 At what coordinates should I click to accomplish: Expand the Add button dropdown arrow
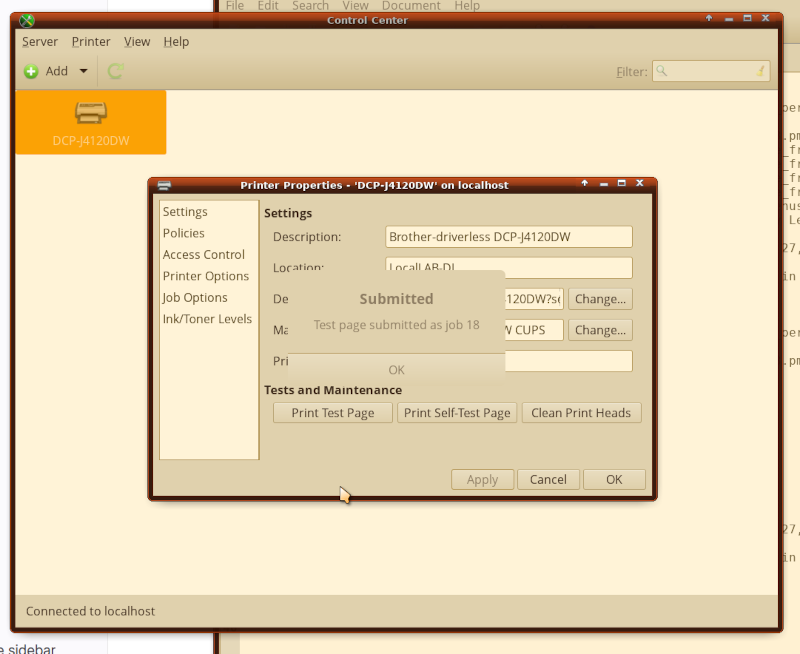click(83, 71)
